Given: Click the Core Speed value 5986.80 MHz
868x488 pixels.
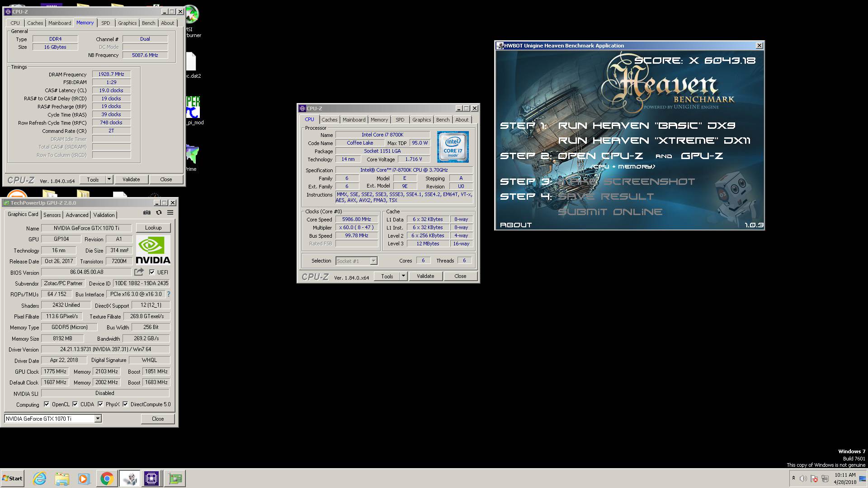Looking at the screenshot, I should (356, 220).
